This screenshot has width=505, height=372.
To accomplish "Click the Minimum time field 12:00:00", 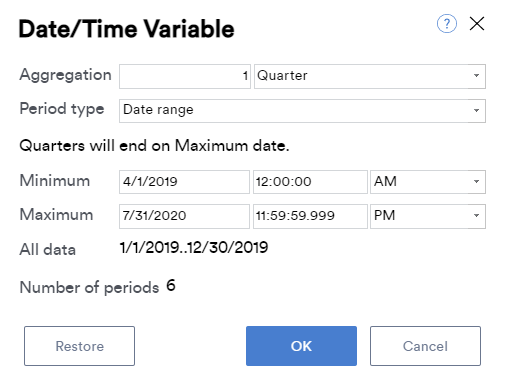I will click(310, 182).
